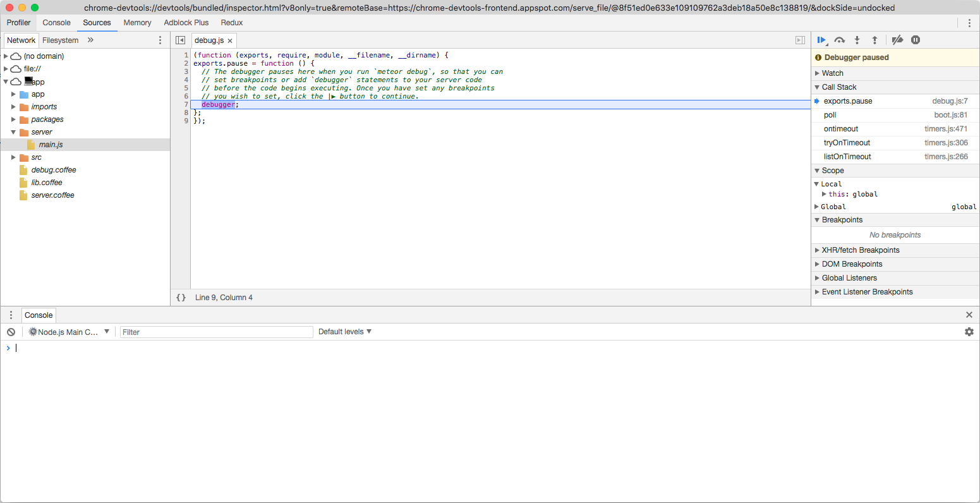Image resolution: width=980 pixels, height=503 pixels.
Task: Click the step over function icon
Action: pyautogui.click(x=839, y=40)
